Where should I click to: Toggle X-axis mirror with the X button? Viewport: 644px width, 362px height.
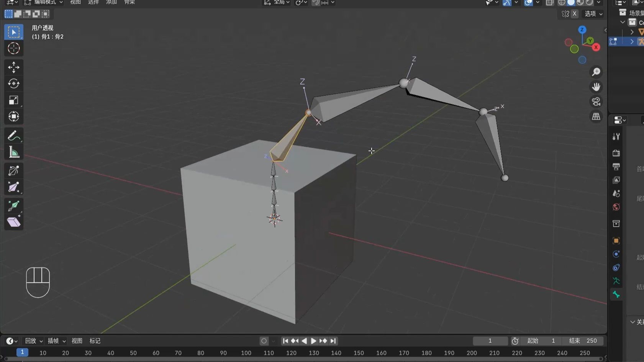[x=575, y=14]
